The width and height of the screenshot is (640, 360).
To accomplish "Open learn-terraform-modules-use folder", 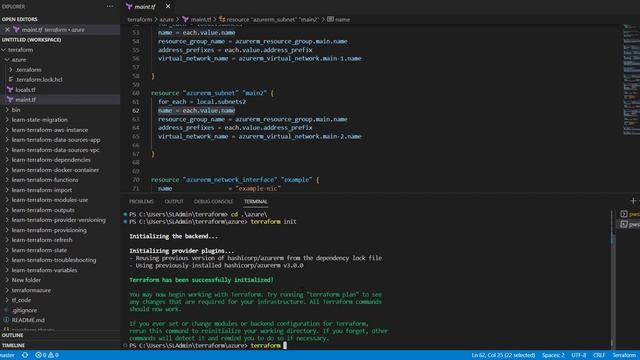I will coord(50,200).
